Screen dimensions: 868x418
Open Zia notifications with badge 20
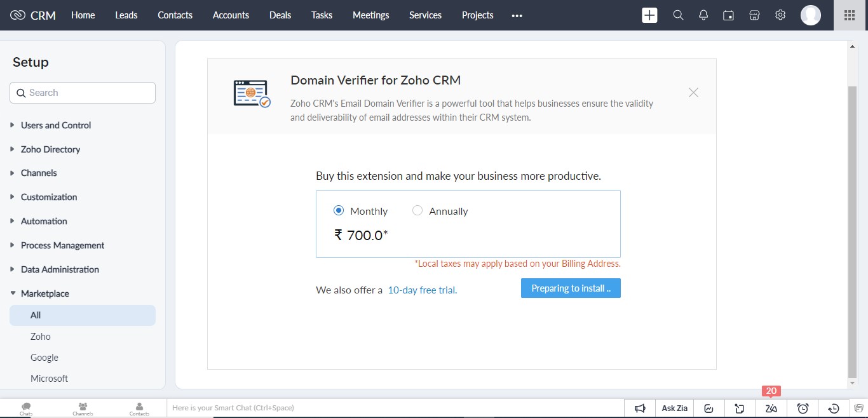pos(771,408)
